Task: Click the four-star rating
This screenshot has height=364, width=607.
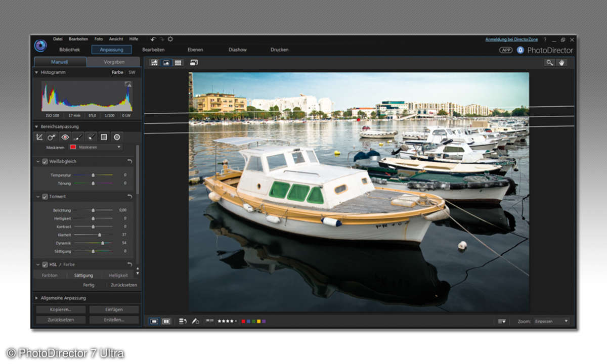Action: pos(226,321)
